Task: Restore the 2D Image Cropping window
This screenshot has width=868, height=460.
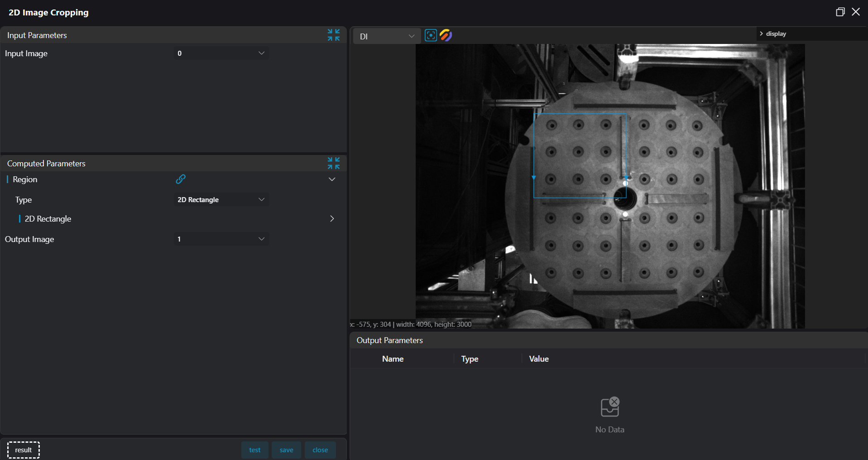Action: pos(840,12)
